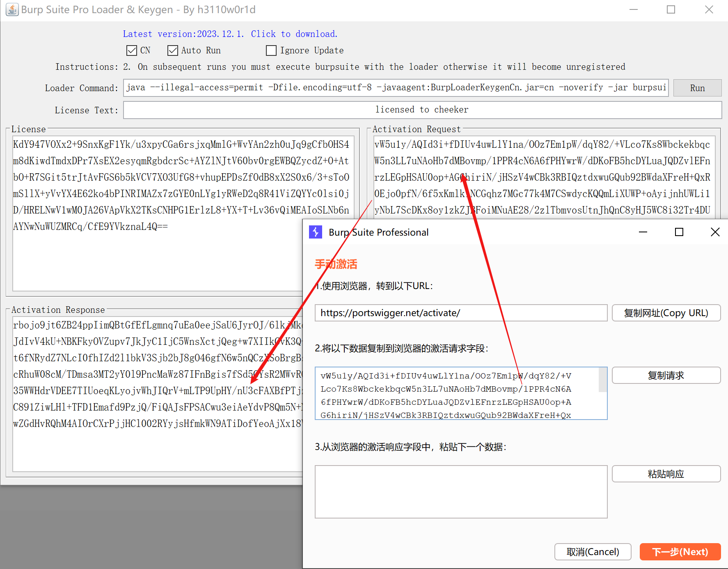Click the Copy URL button
Screen dimensions: 728x569
pyautogui.click(x=666, y=313)
